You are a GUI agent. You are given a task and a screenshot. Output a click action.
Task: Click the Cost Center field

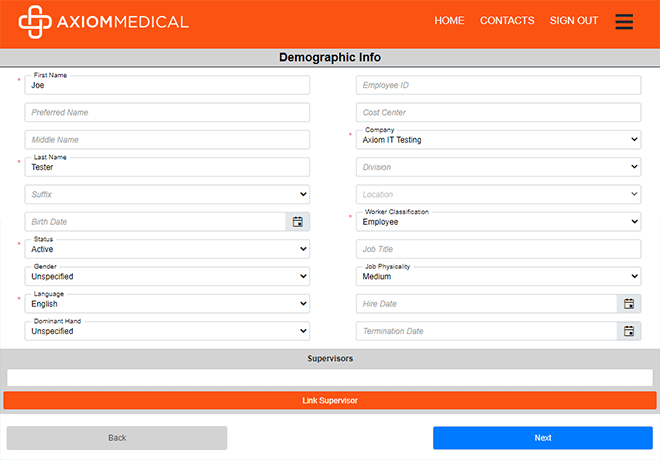click(498, 112)
